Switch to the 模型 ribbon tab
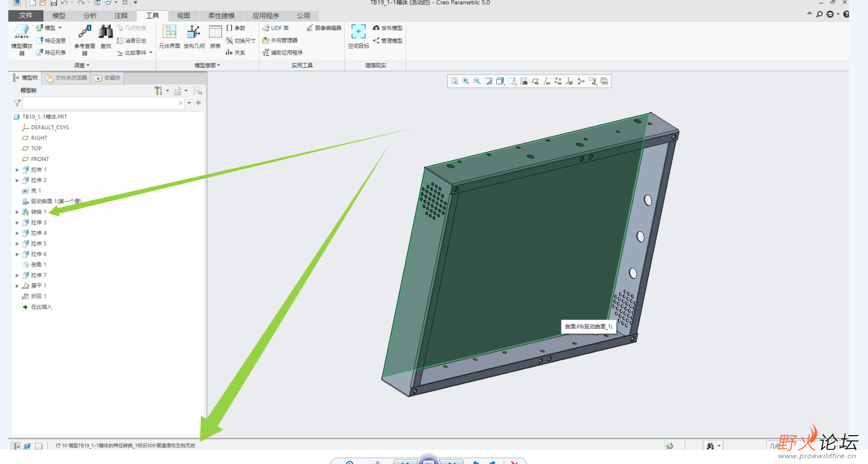 click(x=59, y=16)
